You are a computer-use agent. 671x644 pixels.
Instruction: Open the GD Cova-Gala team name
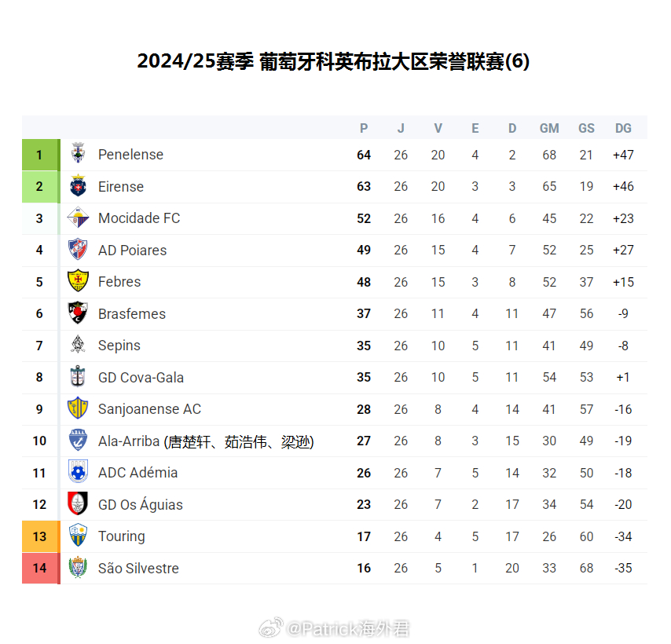coord(141,378)
